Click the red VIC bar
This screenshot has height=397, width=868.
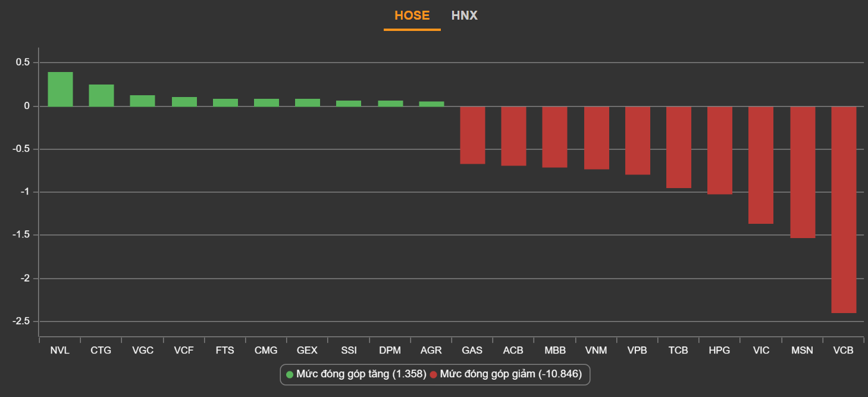click(761, 165)
